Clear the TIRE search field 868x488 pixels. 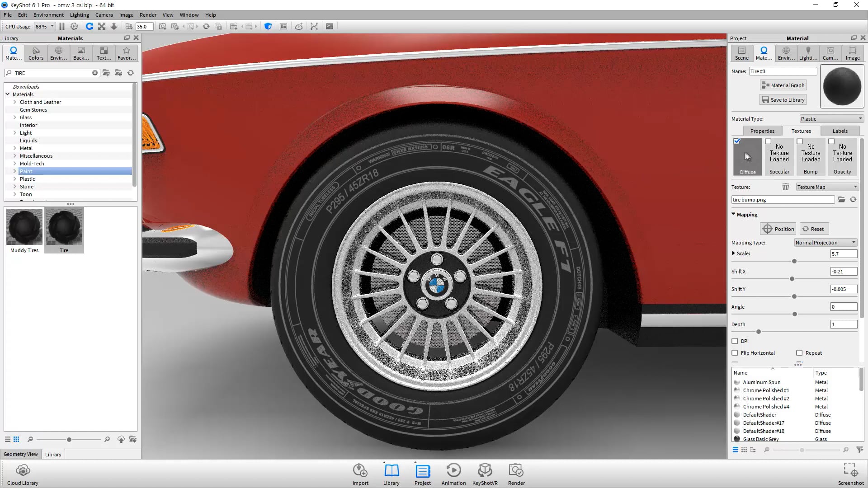[x=95, y=73]
